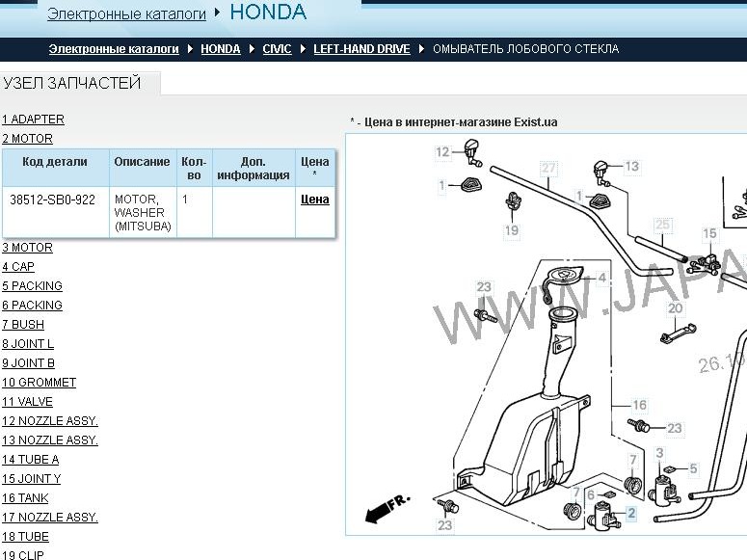The width and height of the screenshot is (747, 560).
Task: Select the 7 BUSH part link
Action: (x=23, y=325)
